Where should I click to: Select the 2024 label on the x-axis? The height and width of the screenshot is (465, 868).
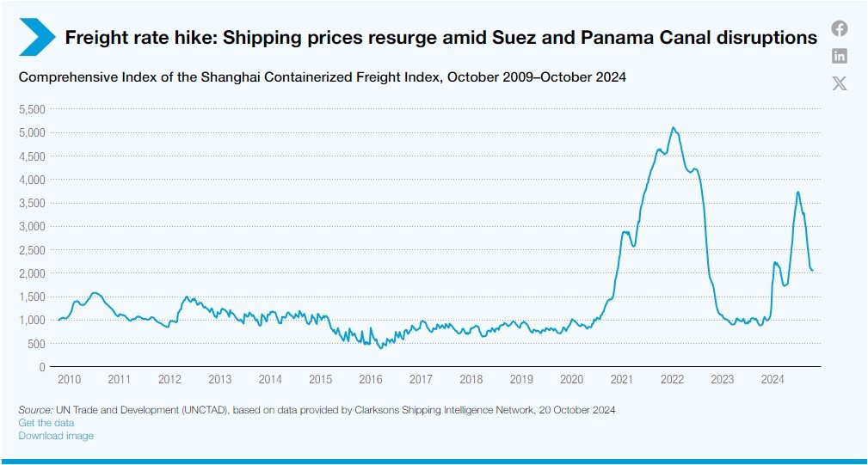(x=773, y=379)
